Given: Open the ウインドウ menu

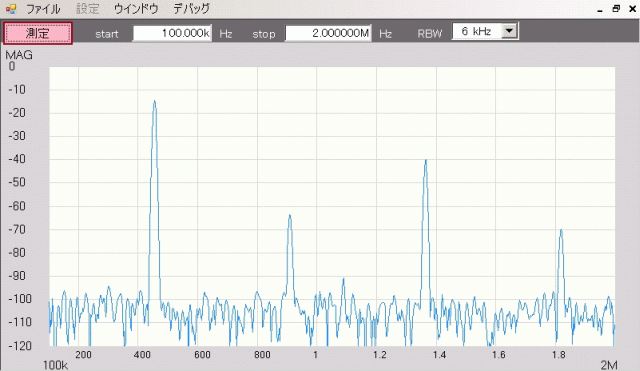Looking at the screenshot, I should click(136, 9).
